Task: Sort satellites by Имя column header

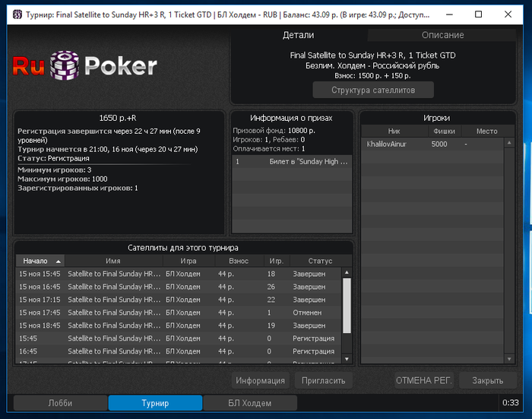Action: [x=113, y=261]
